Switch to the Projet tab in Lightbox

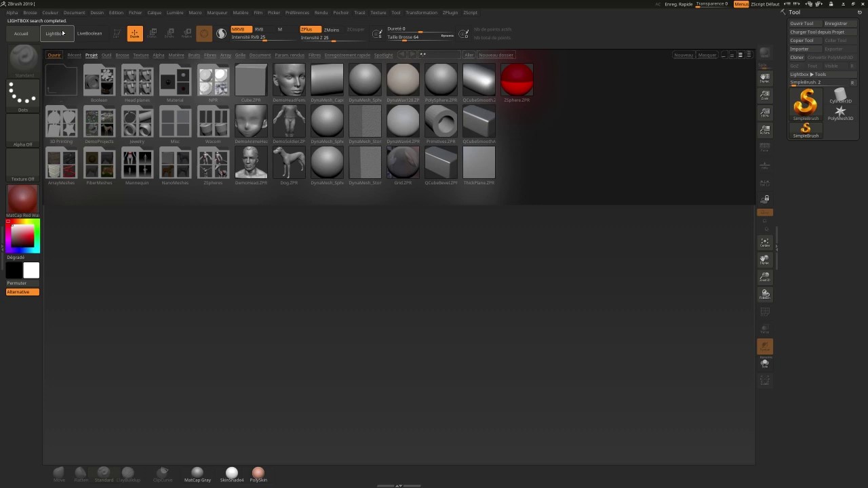pyautogui.click(x=91, y=55)
